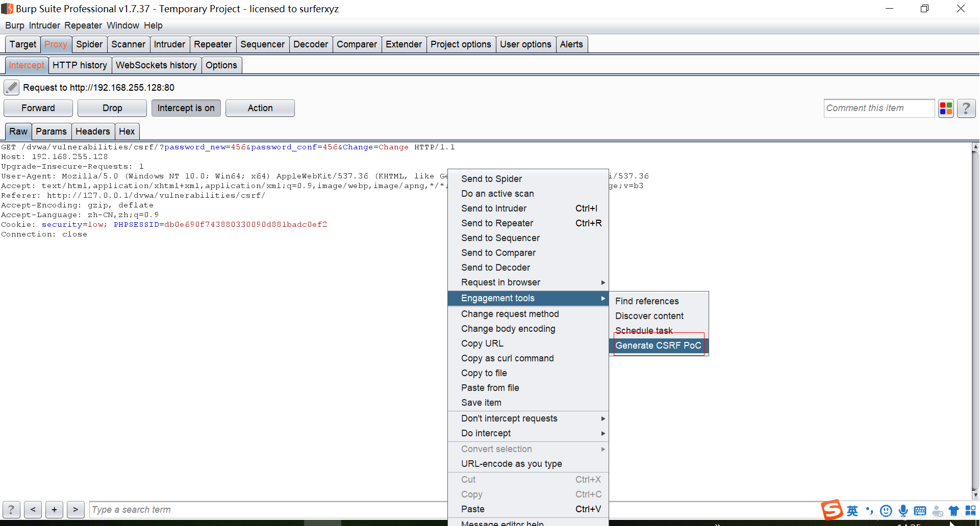Switch to the Hex view tab
Viewport: 980px width, 526px height.
pyautogui.click(x=127, y=131)
